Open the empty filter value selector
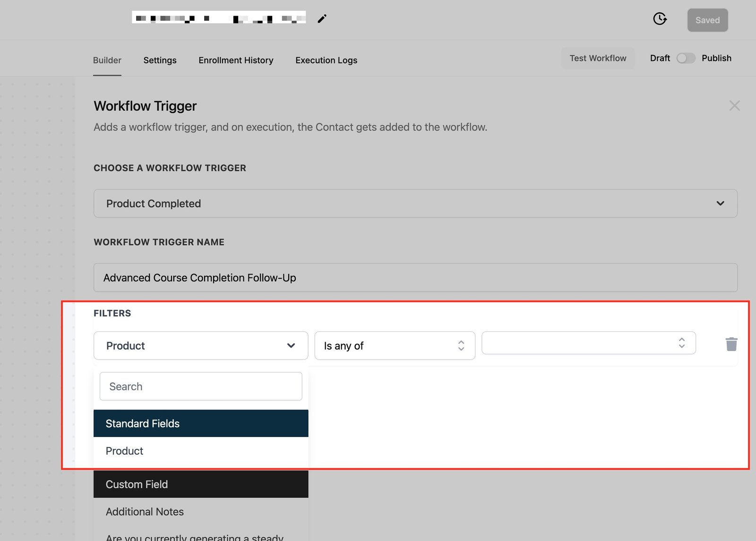This screenshot has width=756, height=541. point(588,343)
